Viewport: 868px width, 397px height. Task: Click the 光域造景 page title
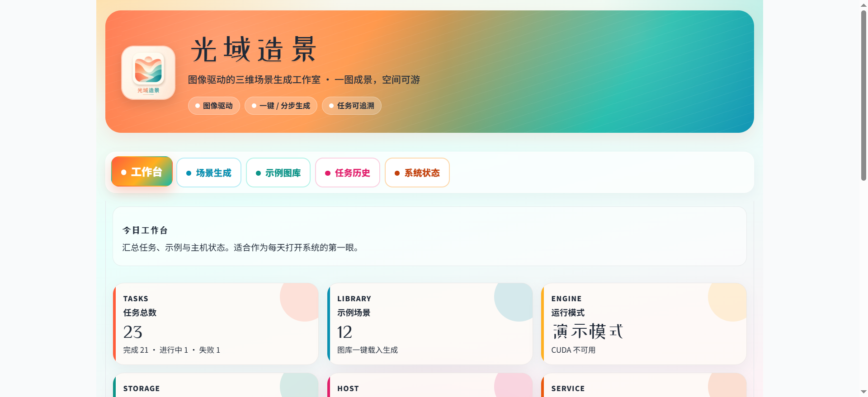coord(254,49)
